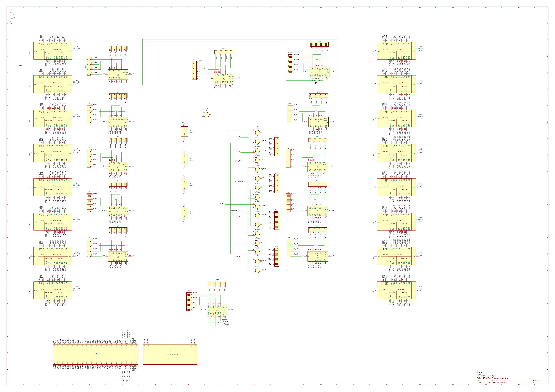Select resistor pack RP8

(118, 230)
